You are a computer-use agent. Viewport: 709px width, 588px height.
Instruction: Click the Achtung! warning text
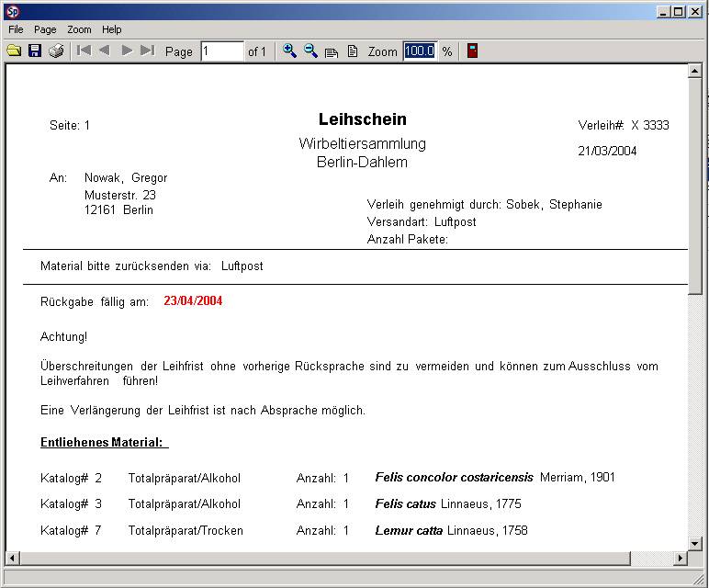(x=63, y=337)
